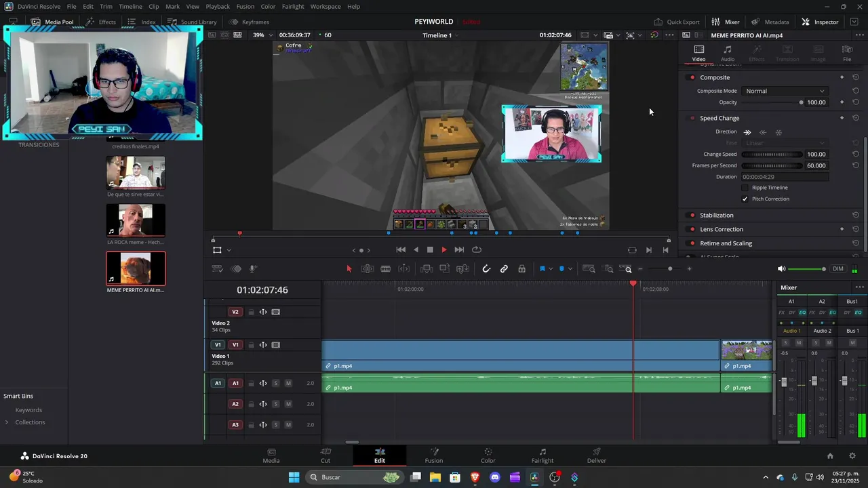
Task: Solo track A2 with S button
Action: point(275,404)
